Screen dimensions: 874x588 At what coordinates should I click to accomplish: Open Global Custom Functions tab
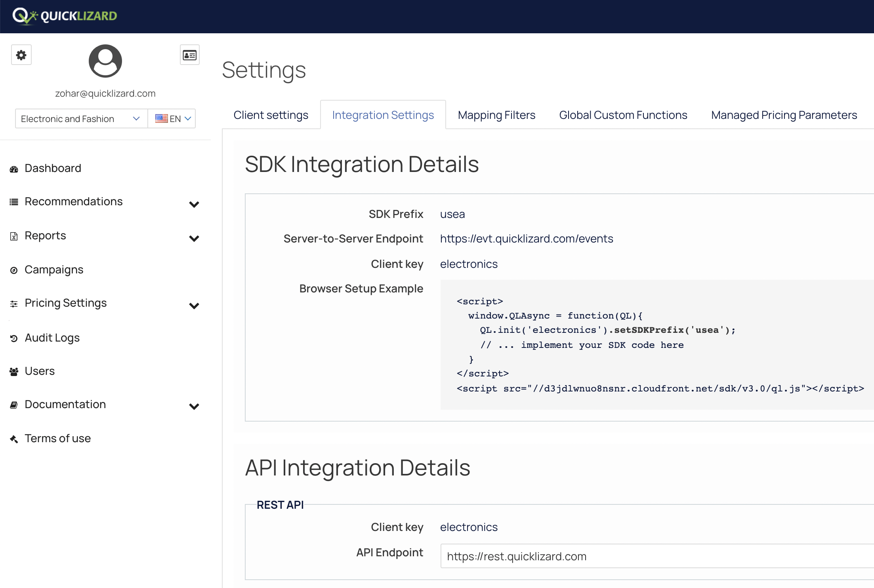(623, 115)
